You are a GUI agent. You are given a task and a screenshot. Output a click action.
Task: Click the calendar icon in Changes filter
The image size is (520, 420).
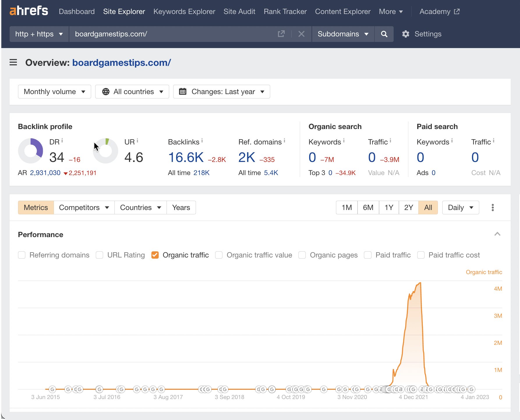pos(183,91)
